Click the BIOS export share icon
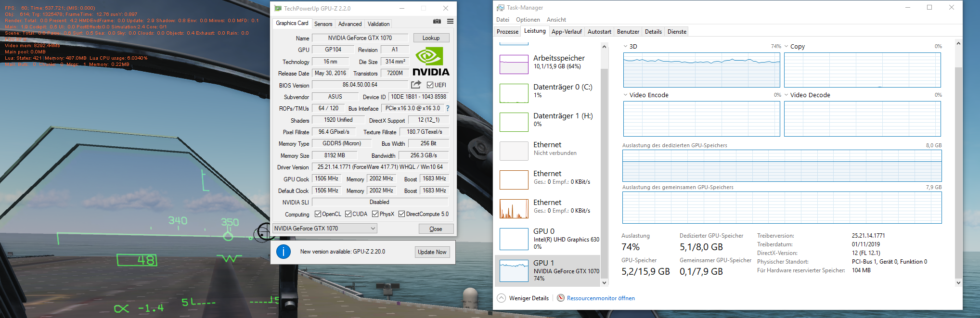 416,85
